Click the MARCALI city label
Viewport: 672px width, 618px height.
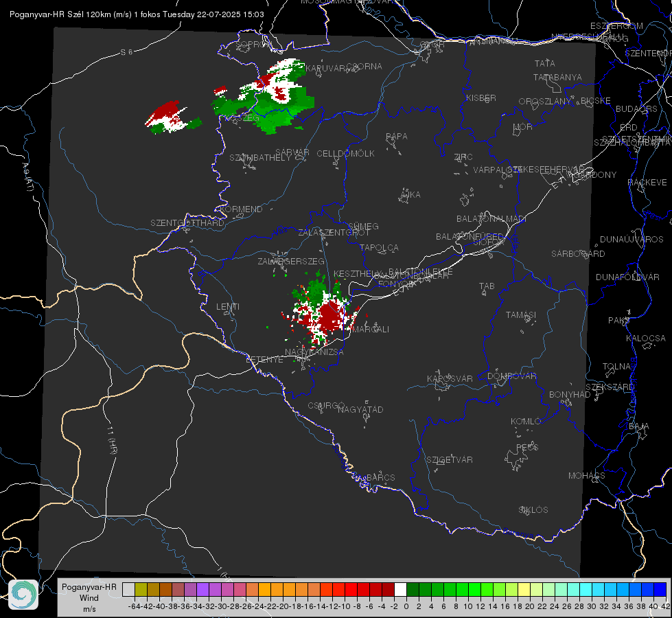[x=371, y=330]
